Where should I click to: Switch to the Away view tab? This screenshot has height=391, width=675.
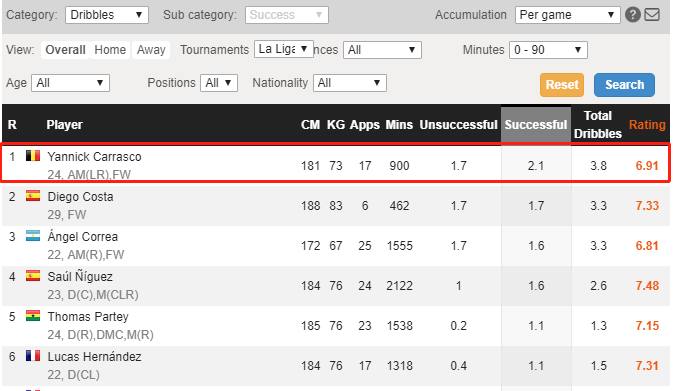coord(151,50)
